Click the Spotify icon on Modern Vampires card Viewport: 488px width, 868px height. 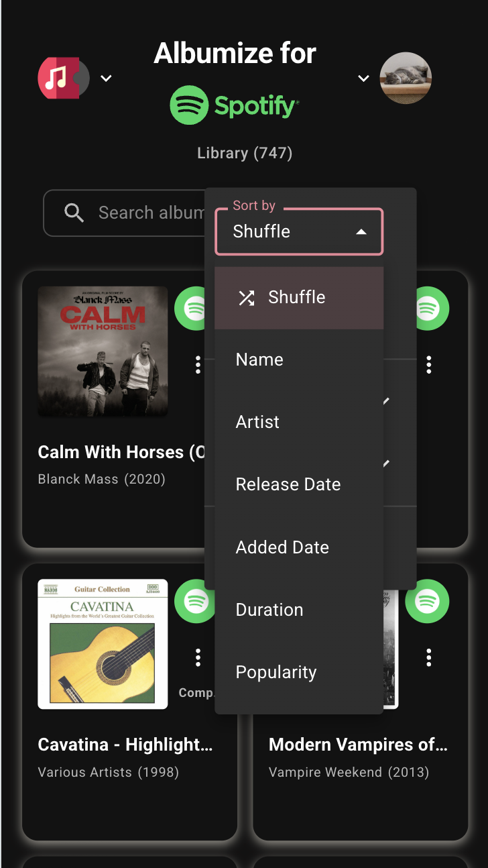pos(428,600)
